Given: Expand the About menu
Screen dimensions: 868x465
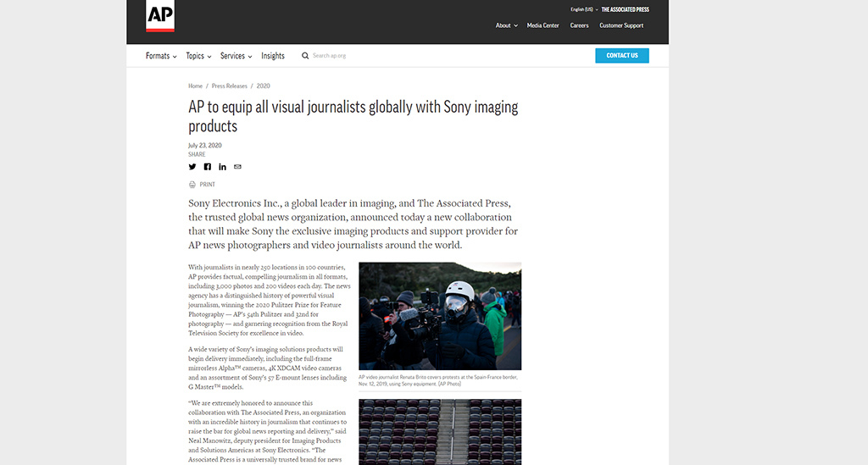Looking at the screenshot, I should [507, 25].
